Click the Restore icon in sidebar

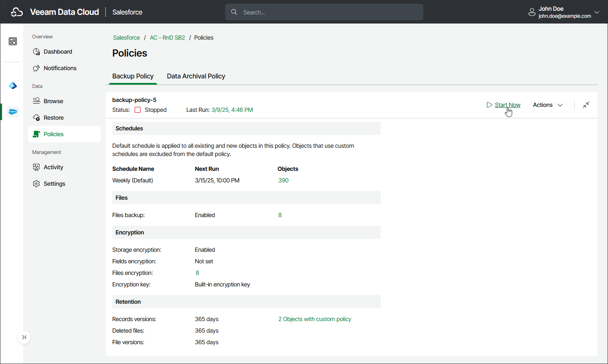pos(36,118)
